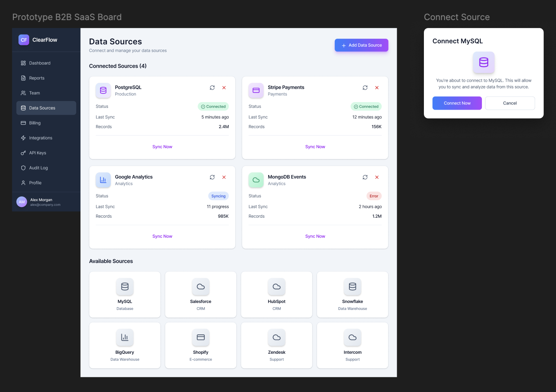Screen dimensions: 556x392
Task: Click Sync Now on PostgreSQL card
Action: pyautogui.click(x=162, y=147)
